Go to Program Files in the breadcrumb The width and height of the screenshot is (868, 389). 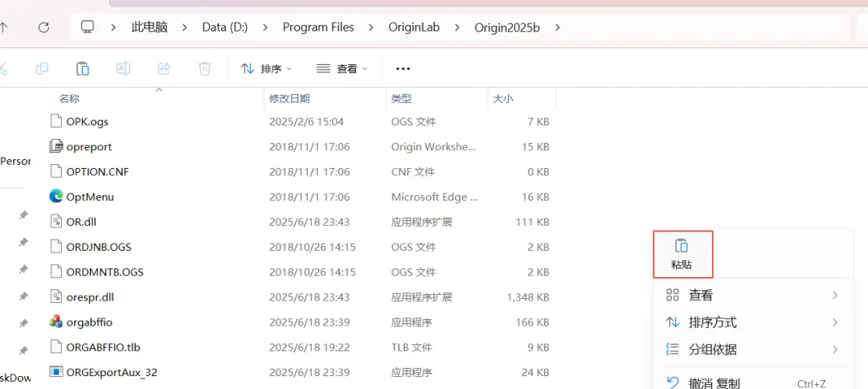click(x=318, y=27)
